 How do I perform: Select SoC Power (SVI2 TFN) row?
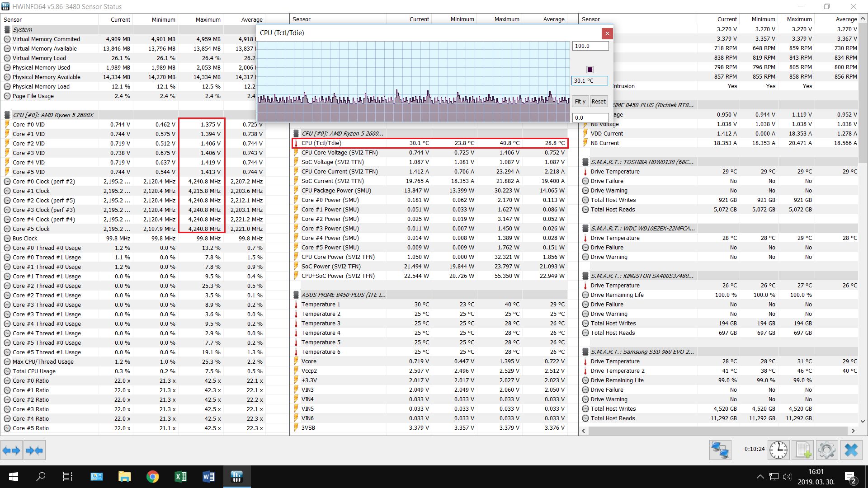coord(429,267)
